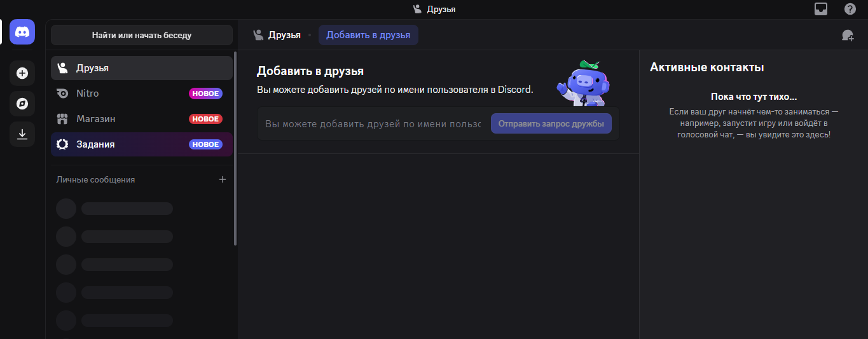Open the inbox icon in title bar

coord(822,9)
